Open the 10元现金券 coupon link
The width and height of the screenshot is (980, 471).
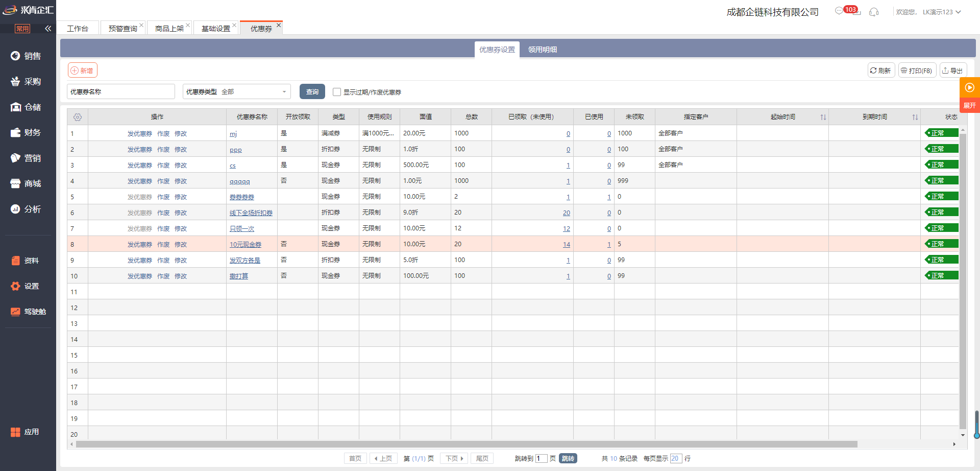click(245, 245)
